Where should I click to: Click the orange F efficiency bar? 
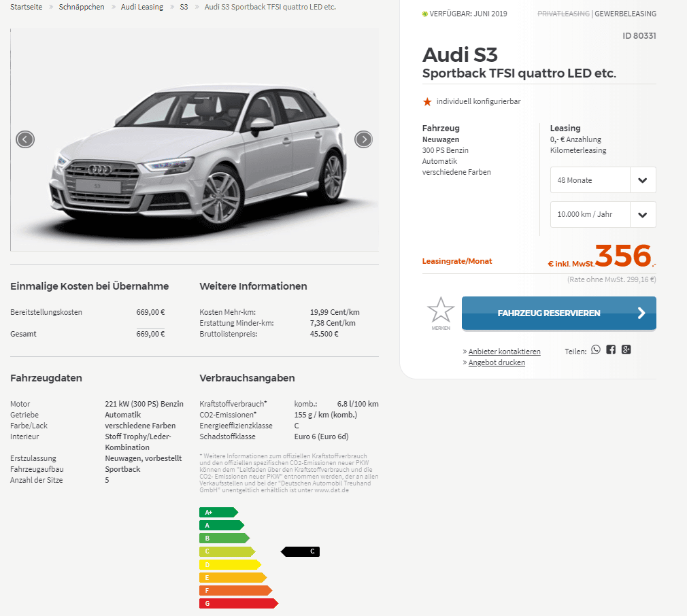[236, 591]
